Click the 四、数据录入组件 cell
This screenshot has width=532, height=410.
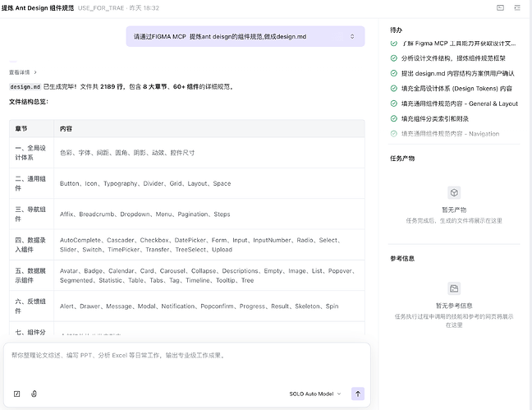point(31,245)
